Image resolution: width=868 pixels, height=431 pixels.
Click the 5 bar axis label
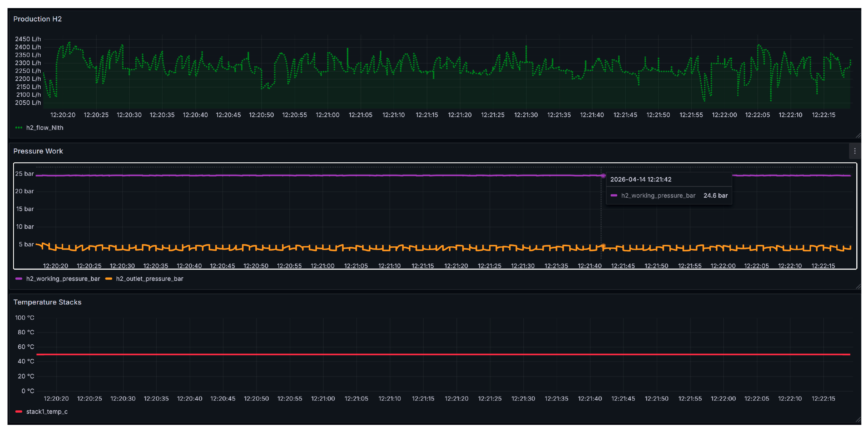[x=26, y=244]
